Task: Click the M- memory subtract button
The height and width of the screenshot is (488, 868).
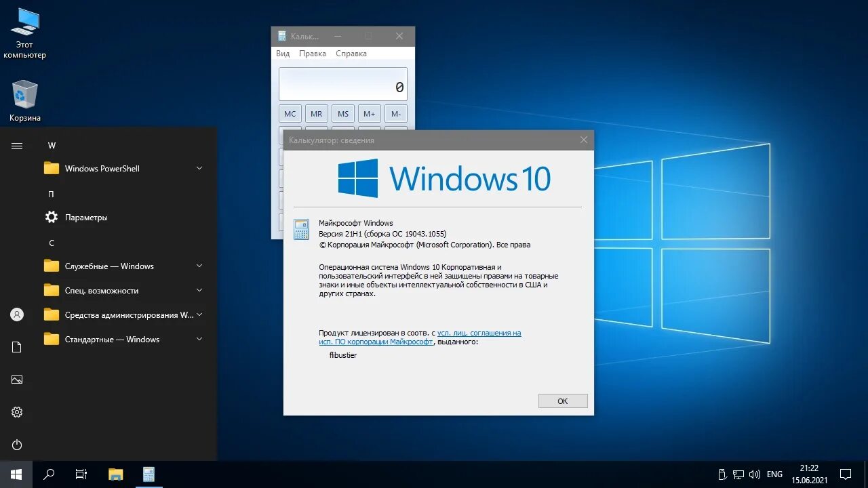Action: (x=396, y=114)
